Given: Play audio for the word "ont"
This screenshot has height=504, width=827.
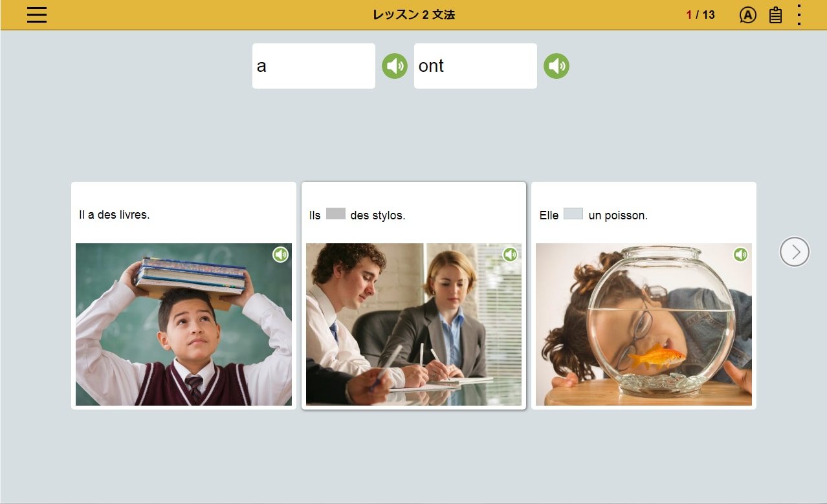Looking at the screenshot, I should pos(557,66).
